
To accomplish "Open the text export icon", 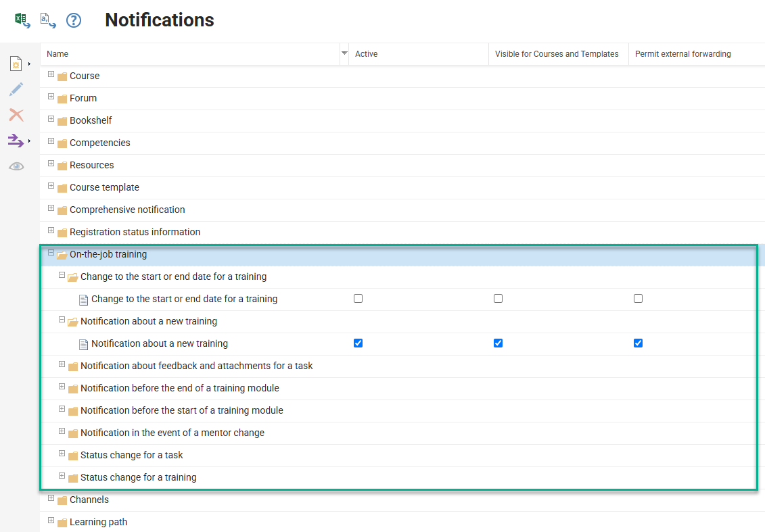I will point(47,20).
